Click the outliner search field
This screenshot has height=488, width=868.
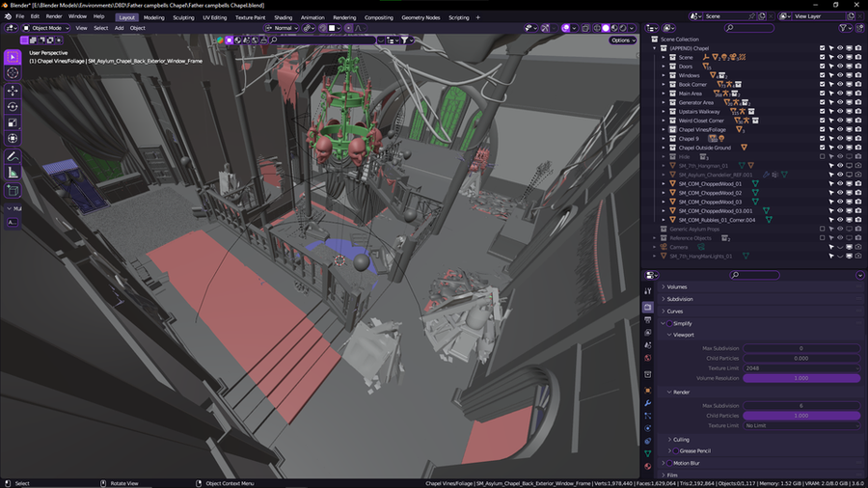click(749, 28)
